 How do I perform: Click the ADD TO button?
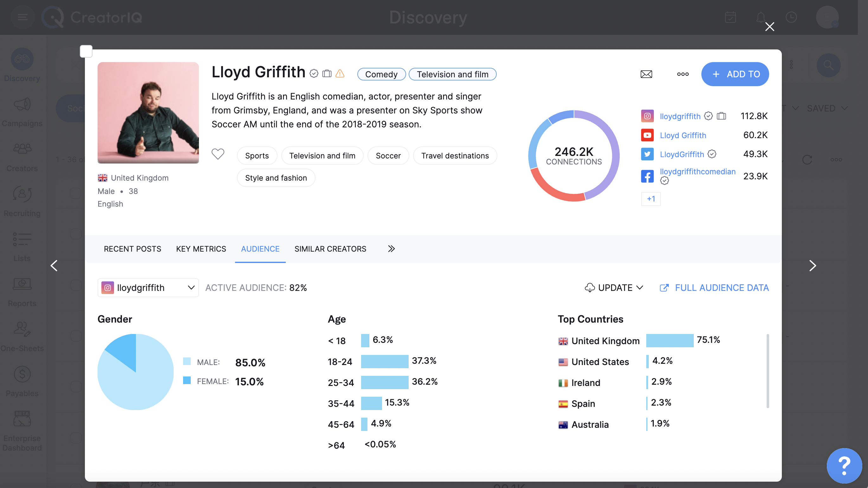(736, 74)
